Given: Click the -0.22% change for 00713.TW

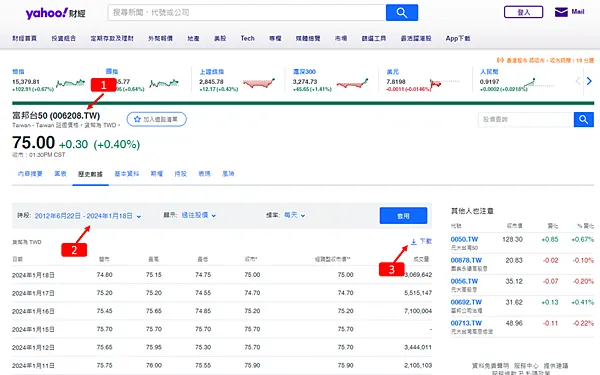Looking at the screenshot, I should coord(583,323).
